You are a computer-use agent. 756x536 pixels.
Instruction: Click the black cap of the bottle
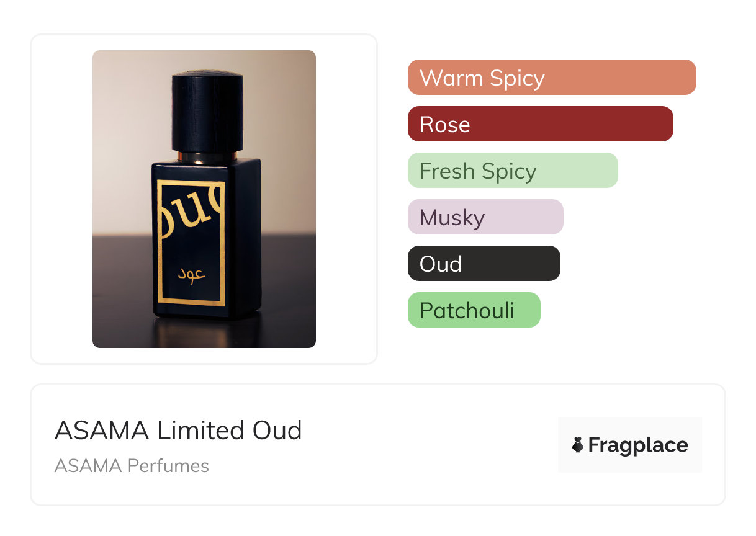point(207,112)
